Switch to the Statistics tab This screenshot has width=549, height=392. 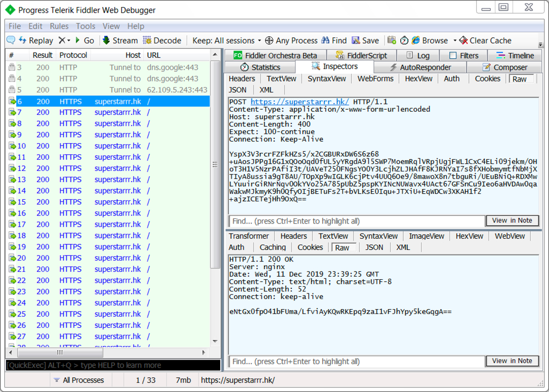[260, 67]
